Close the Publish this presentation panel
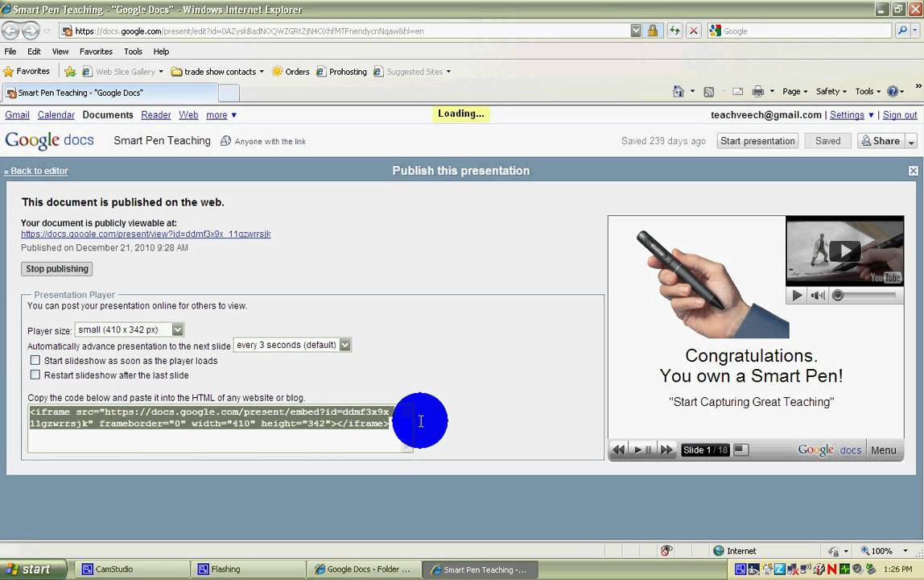 pos(913,171)
